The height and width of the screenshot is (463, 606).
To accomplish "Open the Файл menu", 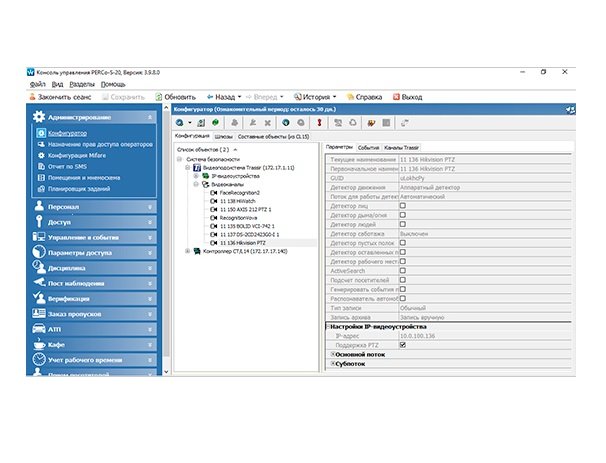I will click(x=37, y=84).
